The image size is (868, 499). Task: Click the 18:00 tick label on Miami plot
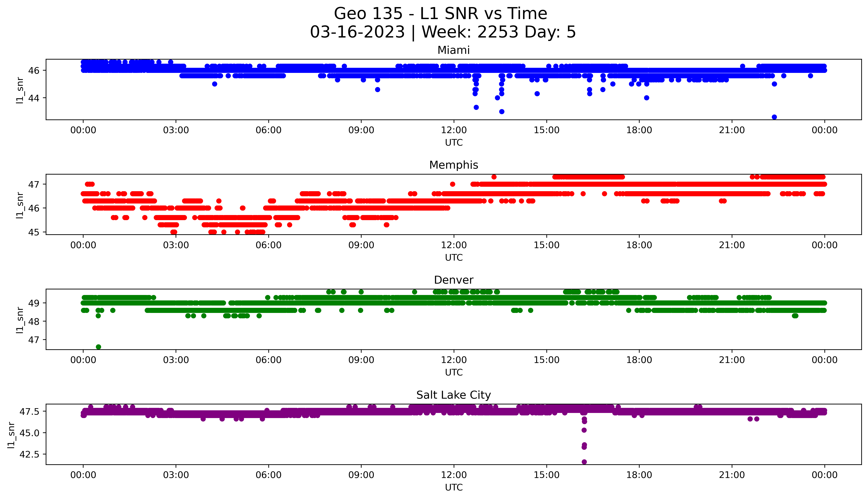click(639, 130)
